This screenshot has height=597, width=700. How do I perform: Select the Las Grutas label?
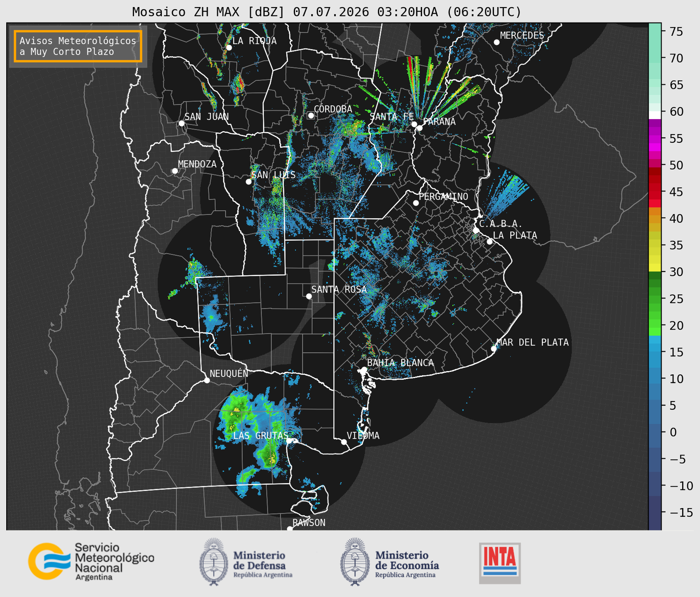(260, 436)
